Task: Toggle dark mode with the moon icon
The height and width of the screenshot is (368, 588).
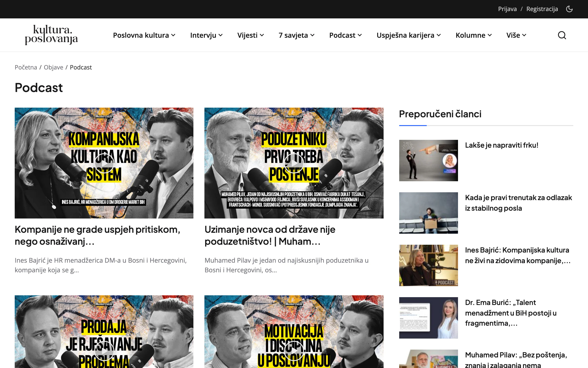Action: (x=569, y=9)
